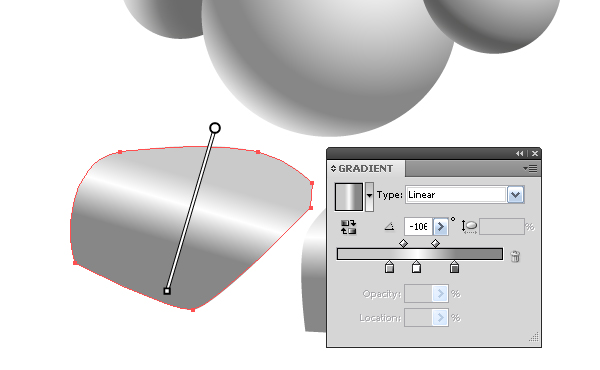
Task: Click the gradient slider bar
Action: (x=420, y=254)
